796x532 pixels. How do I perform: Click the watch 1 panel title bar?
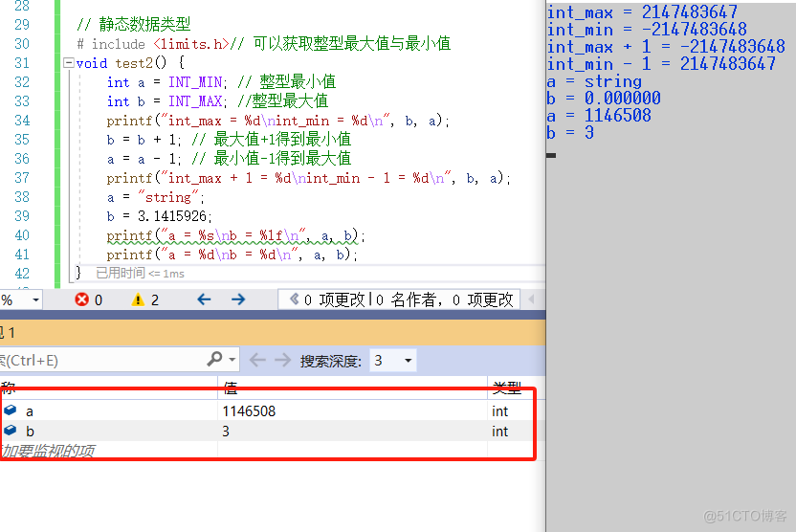click(x=273, y=333)
